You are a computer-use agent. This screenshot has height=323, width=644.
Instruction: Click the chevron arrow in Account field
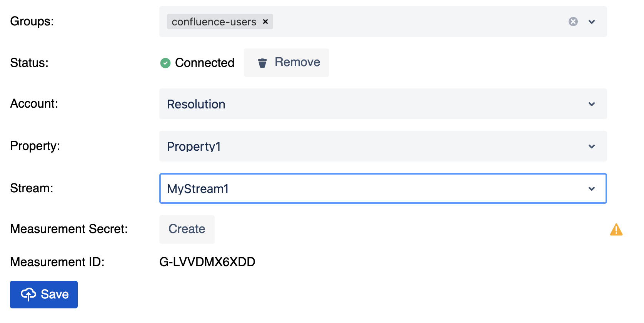pos(592,104)
